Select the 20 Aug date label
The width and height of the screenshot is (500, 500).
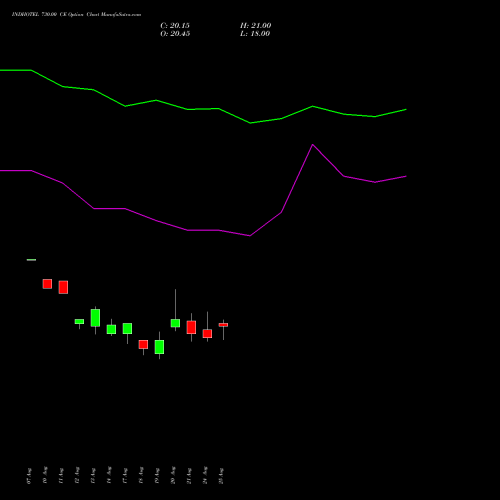pos(173,475)
